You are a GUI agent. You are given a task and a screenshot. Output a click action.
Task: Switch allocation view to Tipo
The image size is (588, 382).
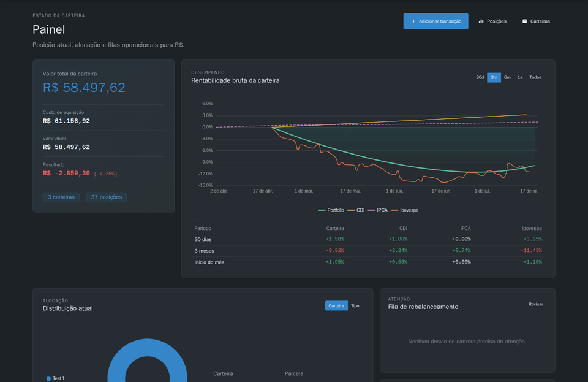click(355, 306)
